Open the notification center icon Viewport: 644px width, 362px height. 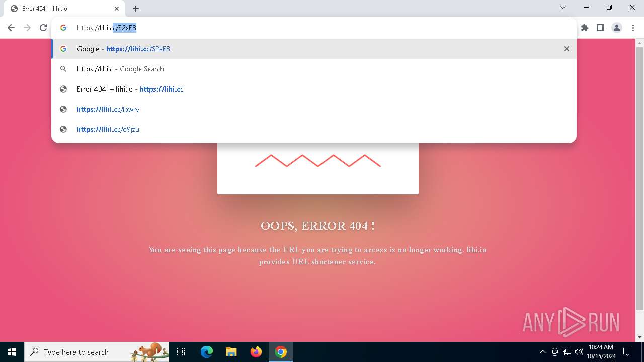tap(627, 352)
